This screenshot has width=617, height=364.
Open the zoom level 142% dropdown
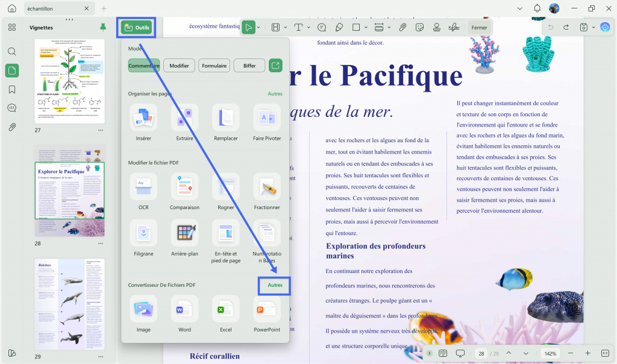550,353
